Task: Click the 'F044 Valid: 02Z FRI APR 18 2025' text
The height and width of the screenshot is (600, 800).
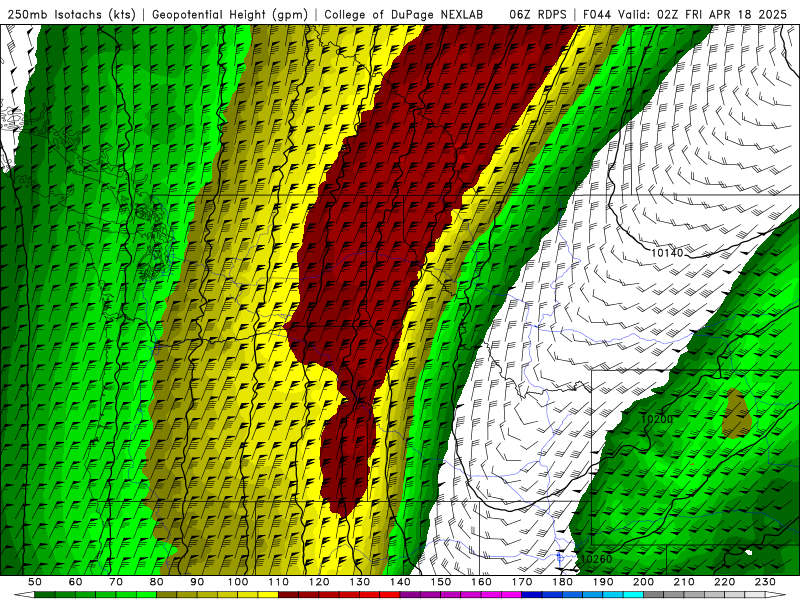Action: click(x=685, y=14)
